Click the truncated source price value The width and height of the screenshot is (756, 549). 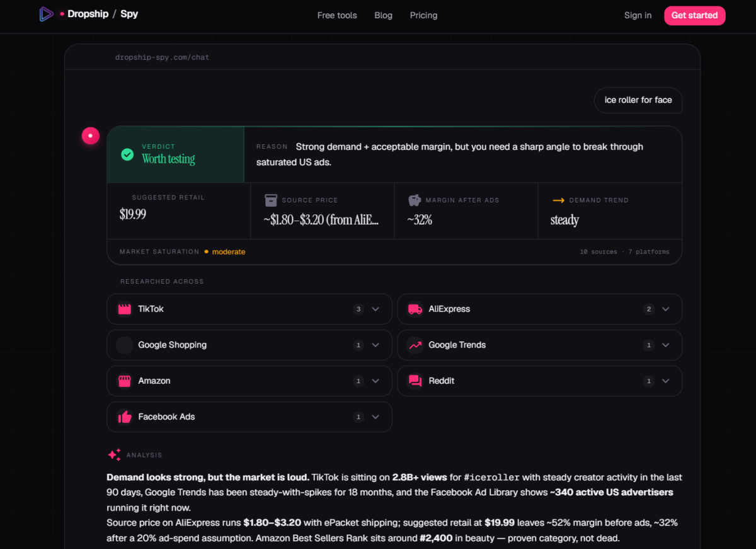click(x=321, y=219)
